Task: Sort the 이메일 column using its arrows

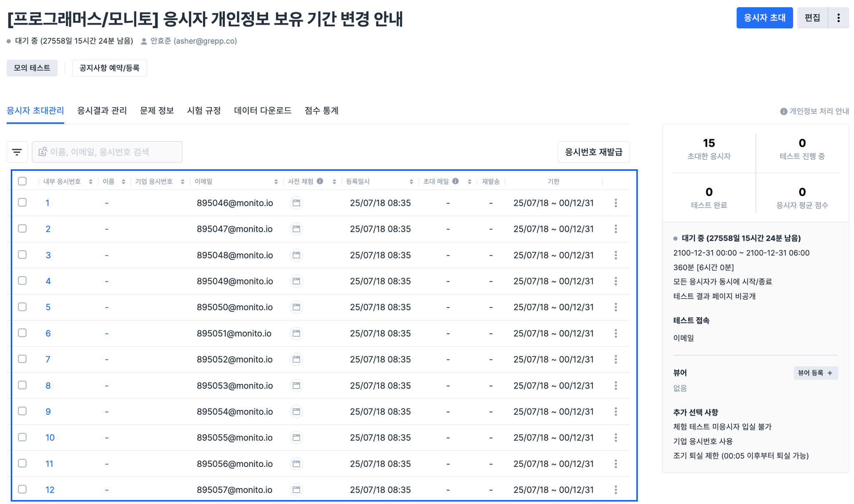Action: (276, 182)
